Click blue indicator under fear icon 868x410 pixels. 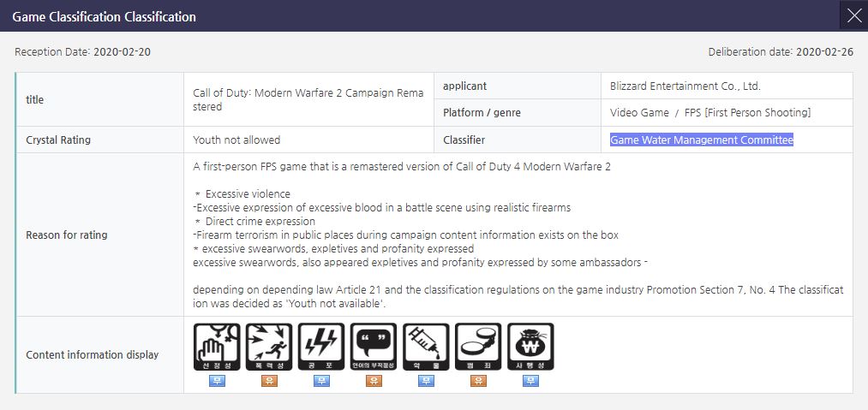point(321,381)
